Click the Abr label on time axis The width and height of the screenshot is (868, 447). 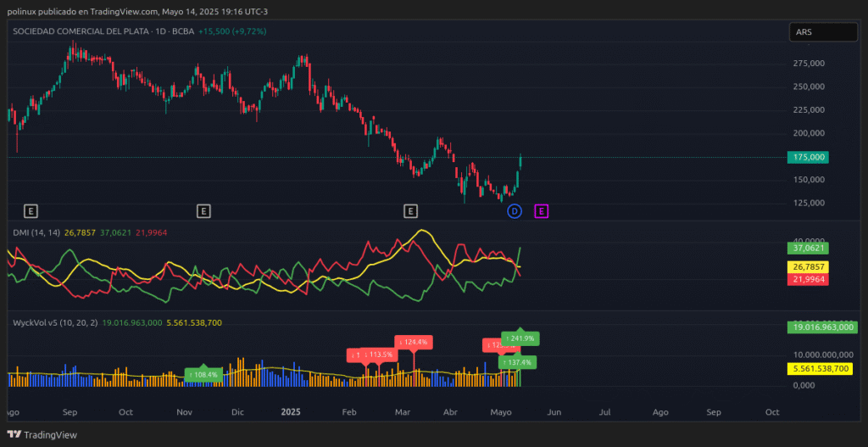(x=451, y=412)
